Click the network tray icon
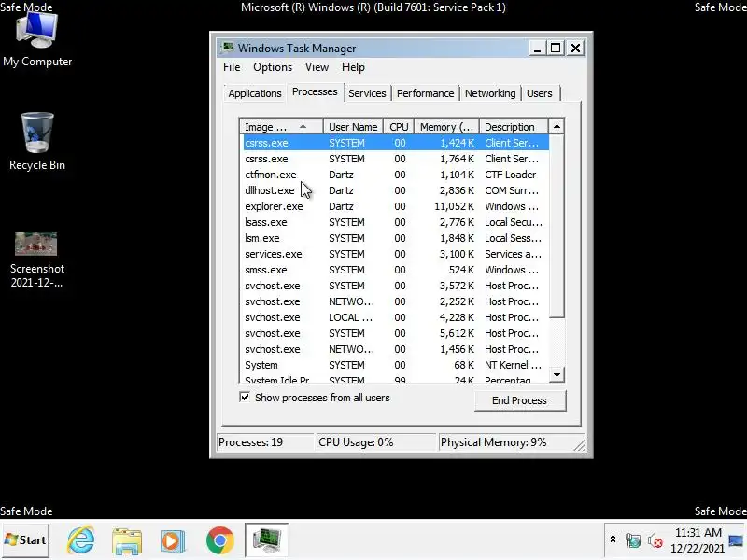 [633, 540]
